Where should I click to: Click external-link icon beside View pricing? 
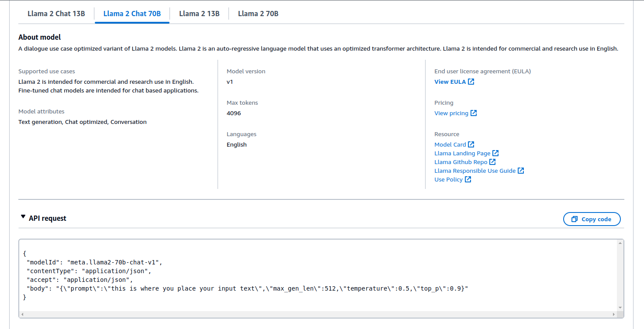click(474, 113)
